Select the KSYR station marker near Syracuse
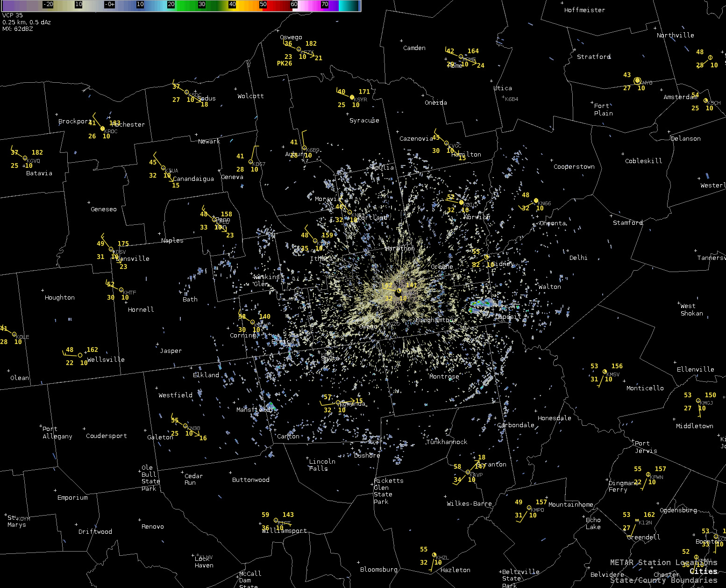 352,97
